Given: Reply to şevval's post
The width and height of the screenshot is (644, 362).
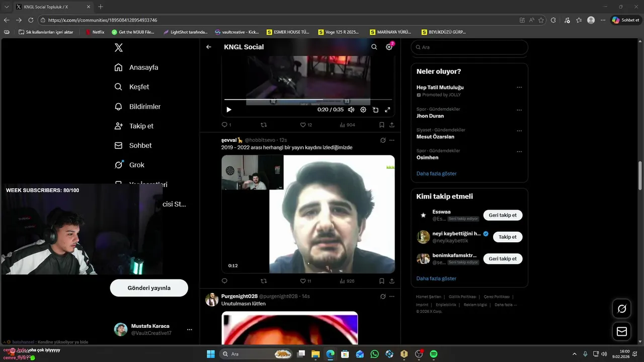Looking at the screenshot, I should tap(224, 281).
